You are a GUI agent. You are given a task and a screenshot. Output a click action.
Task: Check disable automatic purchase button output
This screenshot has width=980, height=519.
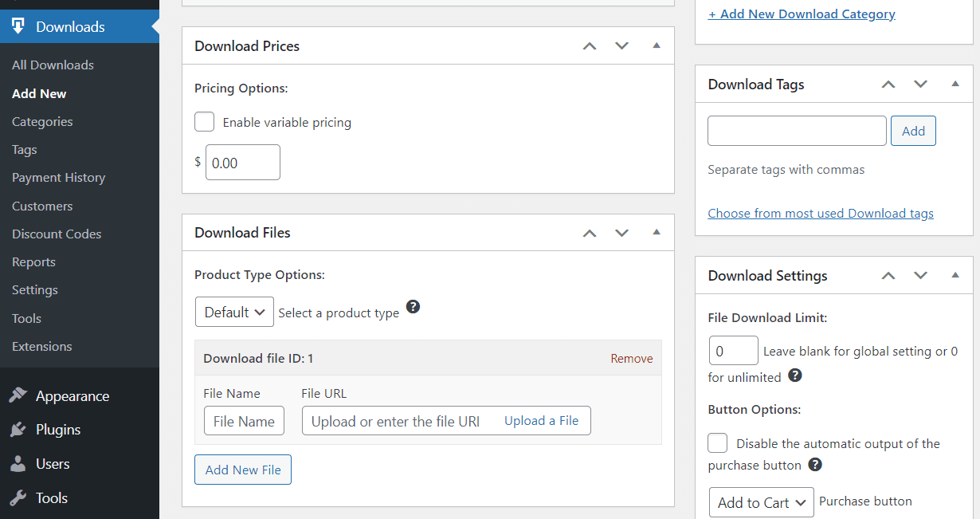tap(717, 442)
